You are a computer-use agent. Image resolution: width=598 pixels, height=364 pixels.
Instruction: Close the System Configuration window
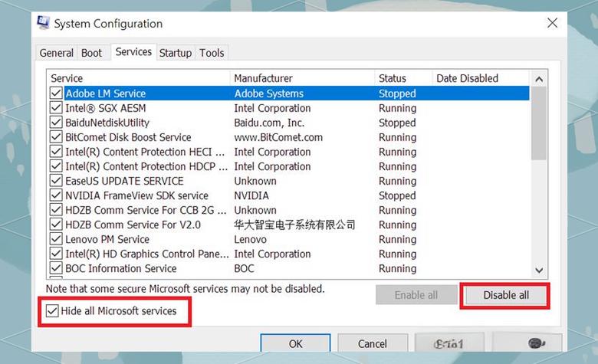[x=552, y=23]
